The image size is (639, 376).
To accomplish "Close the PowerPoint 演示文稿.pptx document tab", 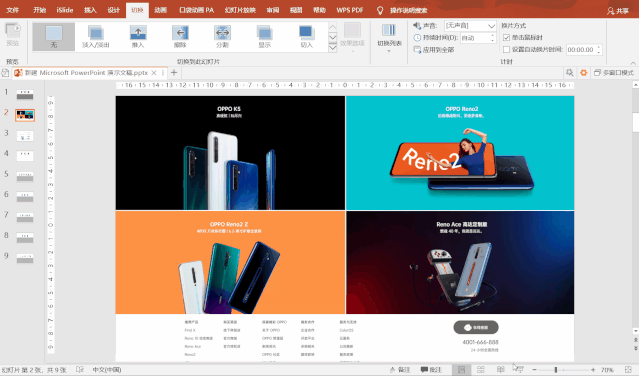I will 154,73.
